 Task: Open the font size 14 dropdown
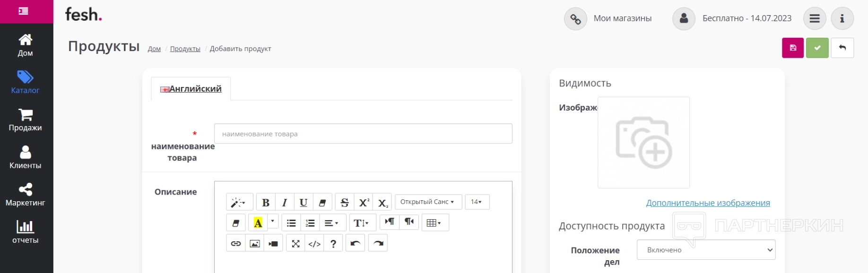point(477,202)
